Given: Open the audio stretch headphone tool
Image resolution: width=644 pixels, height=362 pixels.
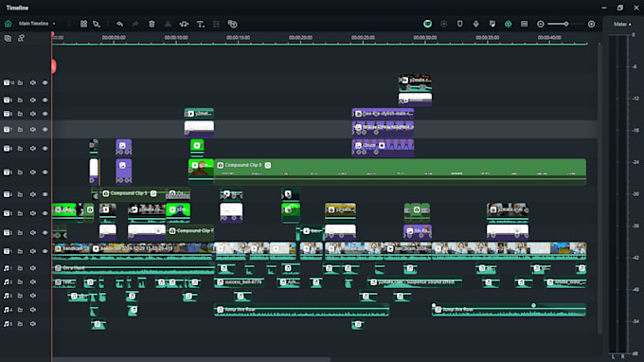Looking at the screenshot, I should pyautogui.click(x=184, y=24).
